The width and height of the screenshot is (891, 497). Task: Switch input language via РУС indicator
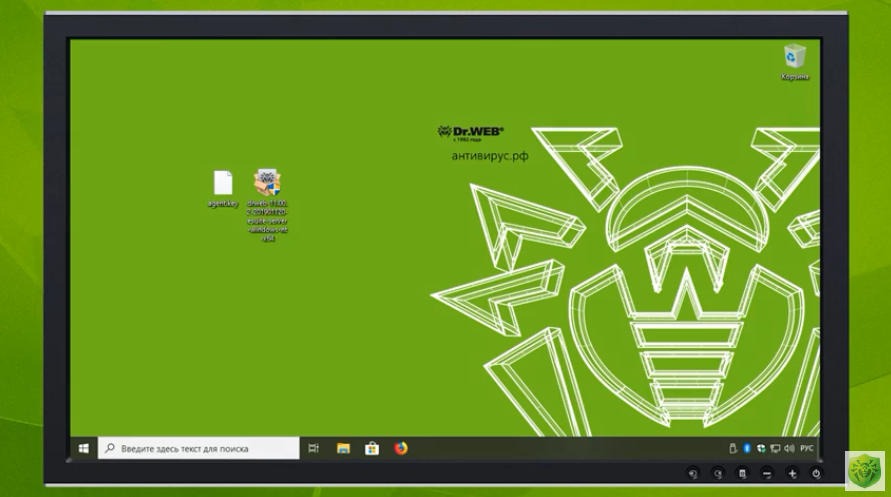[807, 449]
